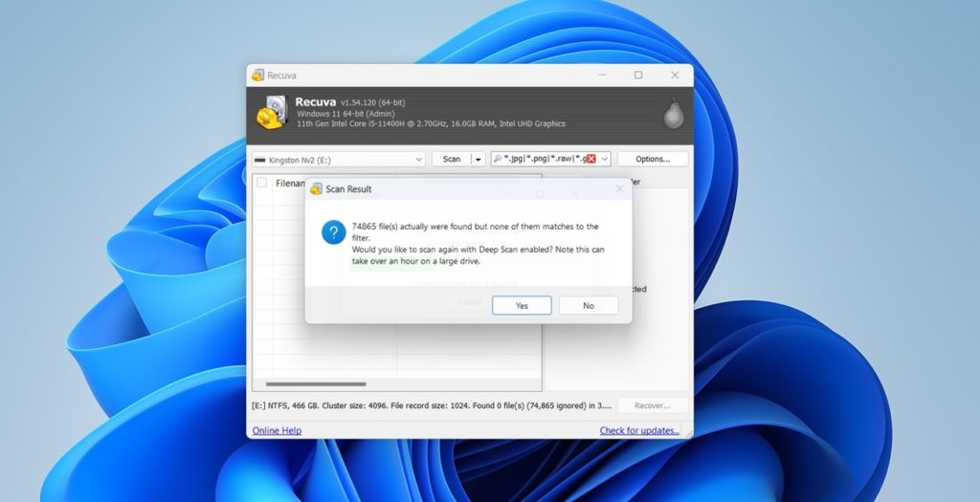Viewport: 980px width, 502px height.
Task: Click the blue question mark icon
Action: (334, 232)
